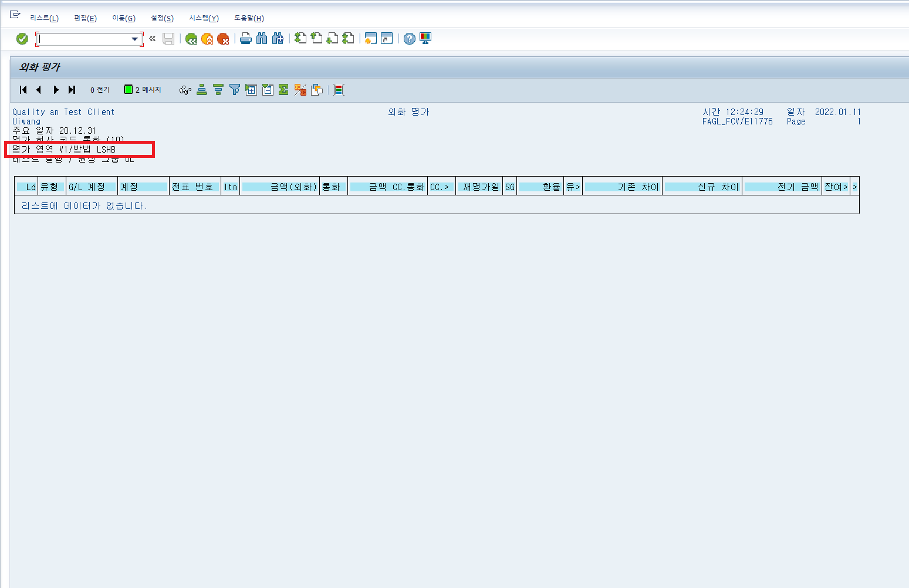Image resolution: width=909 pixels, height=588 pixels.
Task: Click the Sort Descending icon
Action: click(x=218, y=90)
